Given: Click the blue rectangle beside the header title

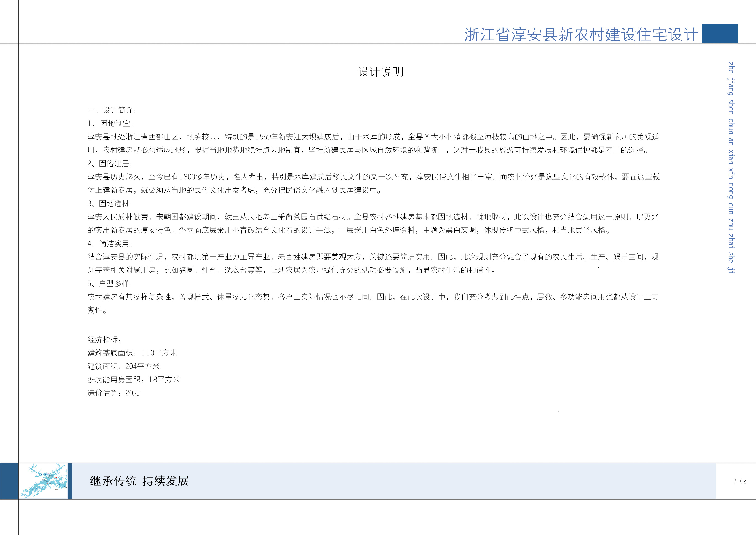Looking at the screenshot, I should [720, 33].
